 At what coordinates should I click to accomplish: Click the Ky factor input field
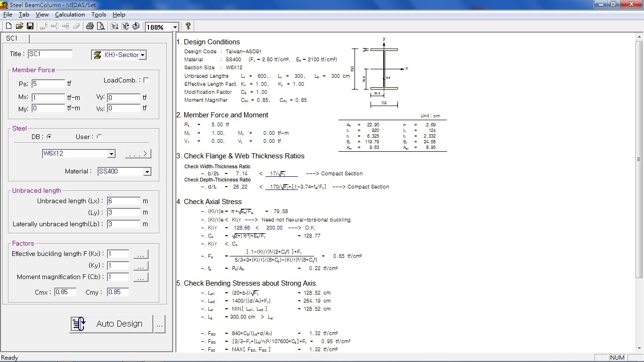click(x=118, y=265)
